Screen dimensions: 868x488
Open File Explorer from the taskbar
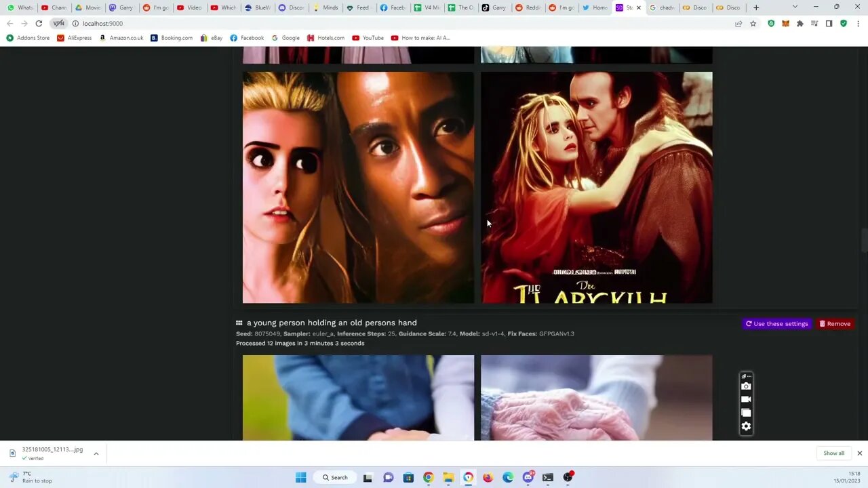point(448,477)
